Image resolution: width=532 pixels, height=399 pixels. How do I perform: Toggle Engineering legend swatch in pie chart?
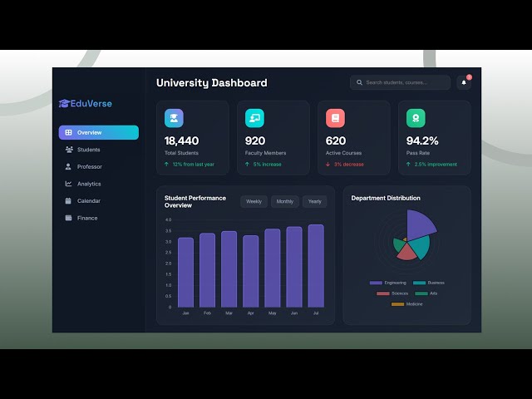(376, 283)
